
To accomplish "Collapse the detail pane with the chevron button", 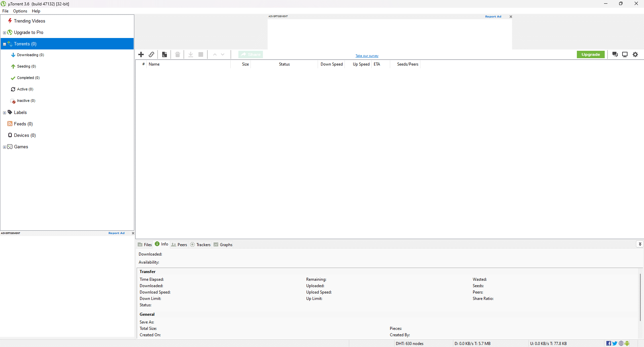I will coord(640,244).
